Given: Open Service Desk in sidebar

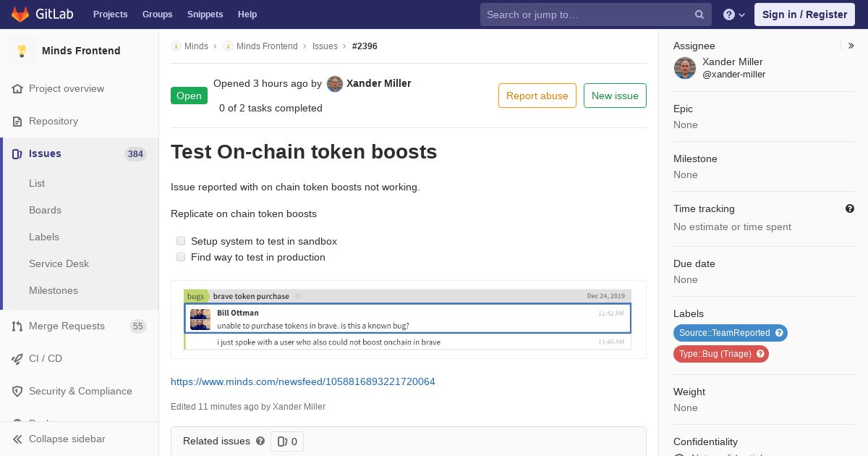Looking at the screenshot, I should pyautogui.click(x=59, y=264).
